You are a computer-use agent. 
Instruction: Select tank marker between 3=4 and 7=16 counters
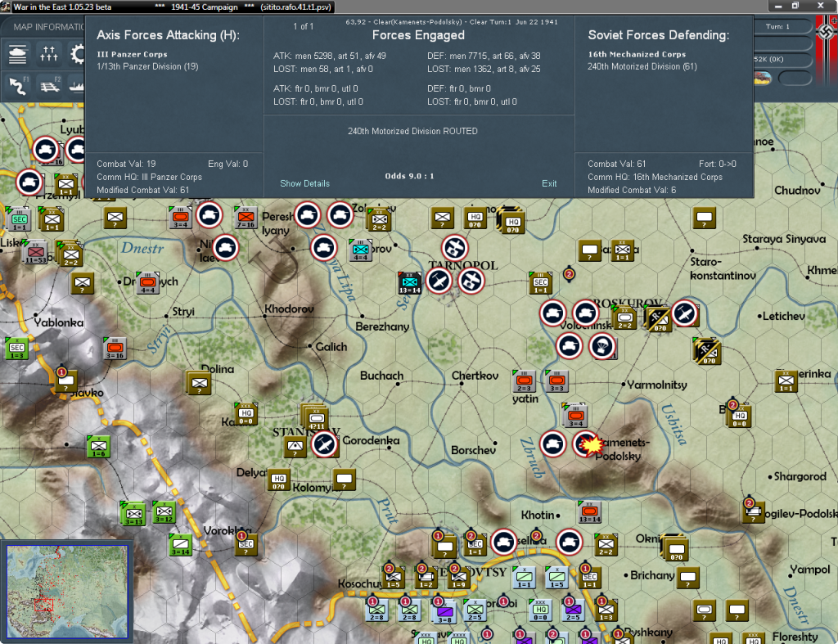coord(209,215)
